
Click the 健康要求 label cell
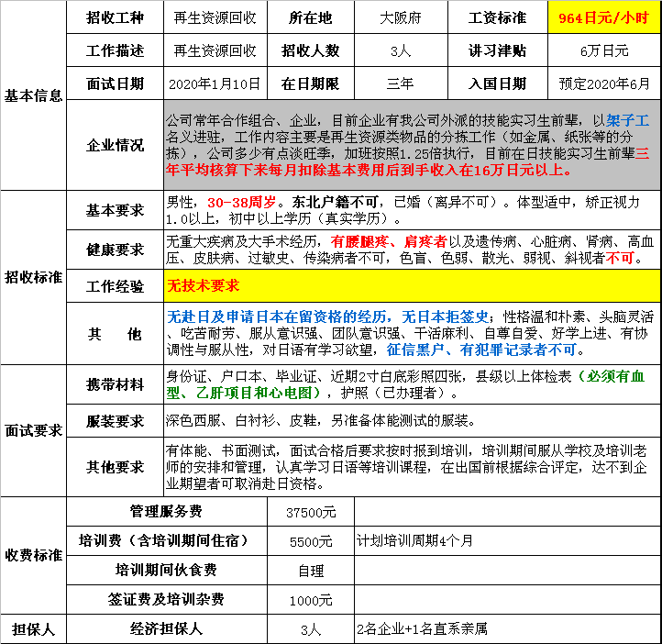click(115, 250)
